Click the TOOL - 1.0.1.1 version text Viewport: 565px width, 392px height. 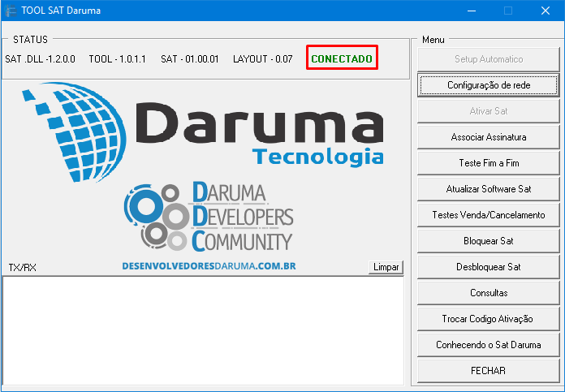point(118,59)
